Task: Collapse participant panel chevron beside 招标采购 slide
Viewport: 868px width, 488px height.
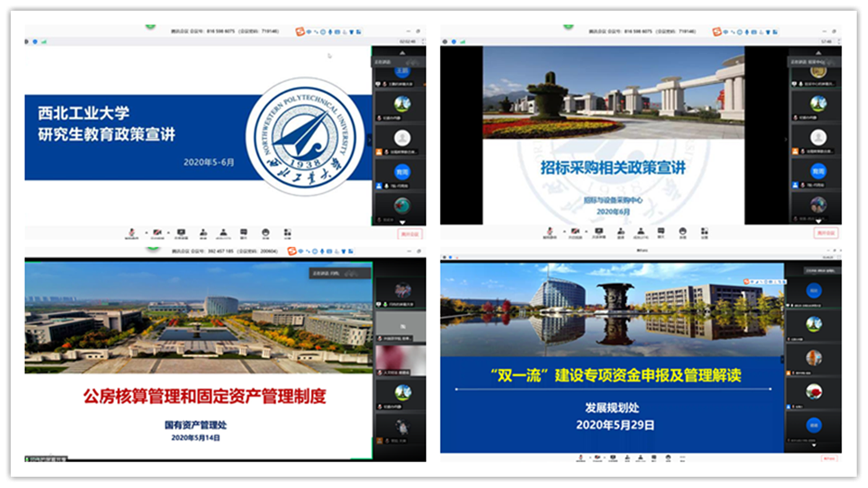Action: 786,139
